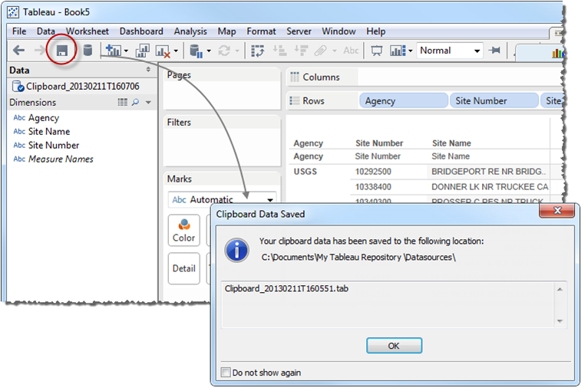Click the Auto Updates pause cylinder icon

point(196,51)
